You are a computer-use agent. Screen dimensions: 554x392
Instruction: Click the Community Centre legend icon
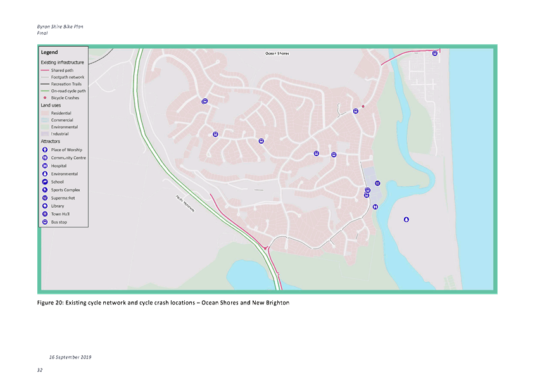tap(45, 158)
